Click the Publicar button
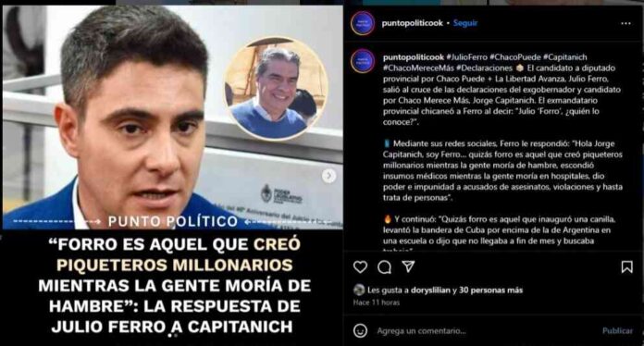Viewport: 644px width, 346px height. pyautogui.click(x=617, y=330)
